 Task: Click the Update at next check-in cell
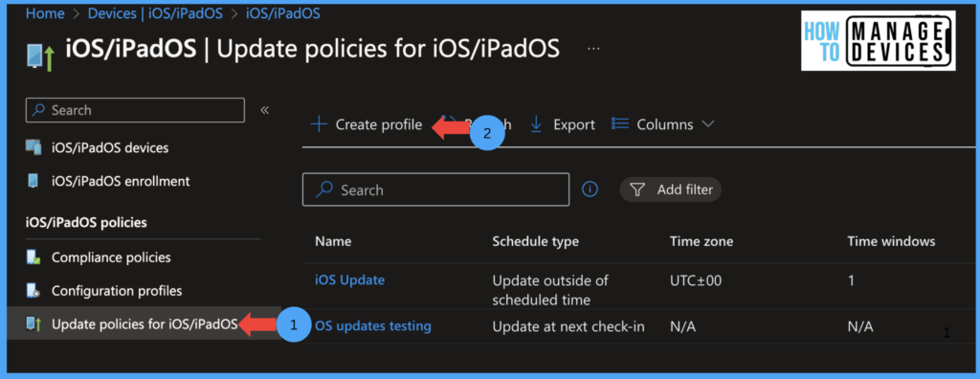pos(568,325)
